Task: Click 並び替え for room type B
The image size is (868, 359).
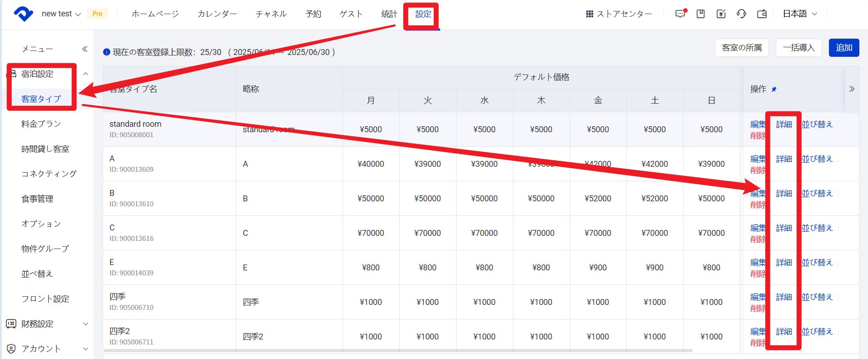Action: click(817, 193)
